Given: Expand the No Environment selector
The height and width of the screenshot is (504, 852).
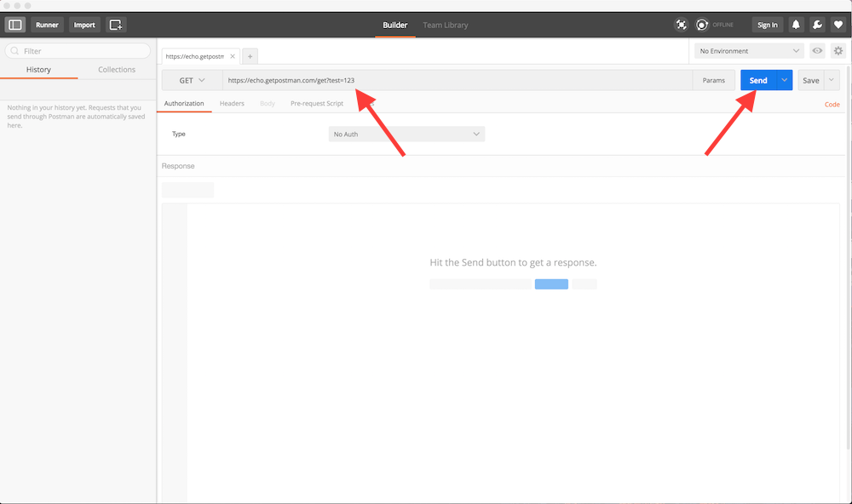Looking at the screenshot, I should pyautogui.click(x=749, y=50).
